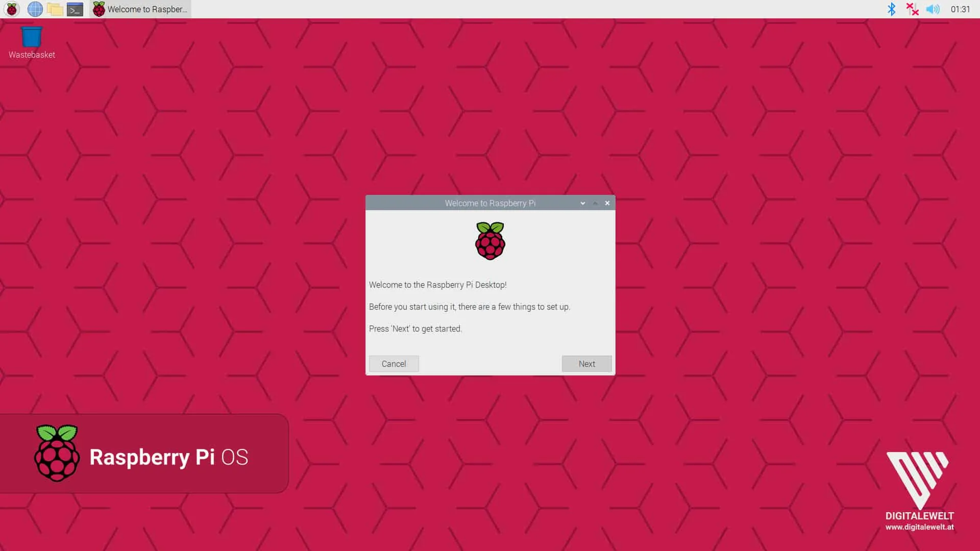
Task: Click Next in the welcome wizard
Action: [x=586, y=364]
